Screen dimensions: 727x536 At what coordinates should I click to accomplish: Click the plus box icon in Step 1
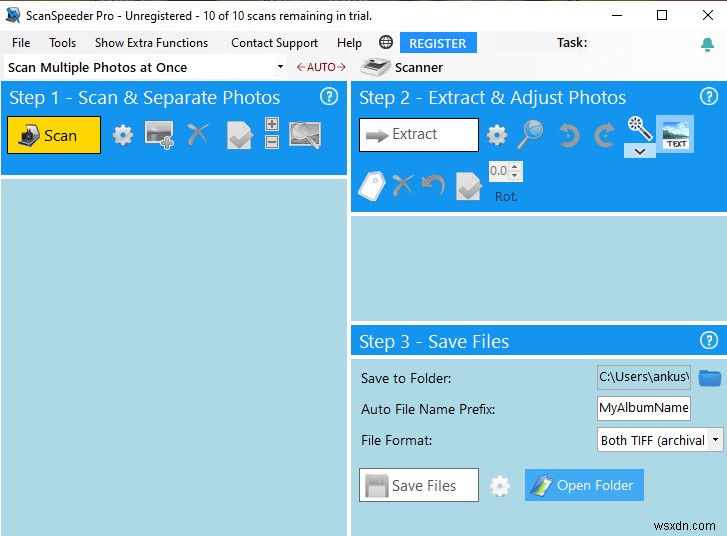pyautogui.click(x=272, y=124)
